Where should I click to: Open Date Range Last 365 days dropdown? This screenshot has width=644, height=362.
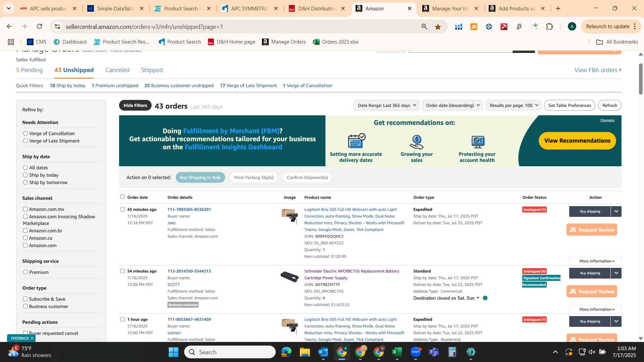(386, 105)
